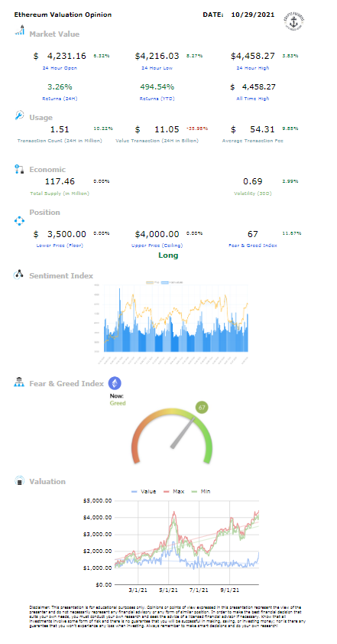The width and height of the screenshot is (337, 644).
Task: Click the 10/29/2021 date field
Action: point(253,15)
